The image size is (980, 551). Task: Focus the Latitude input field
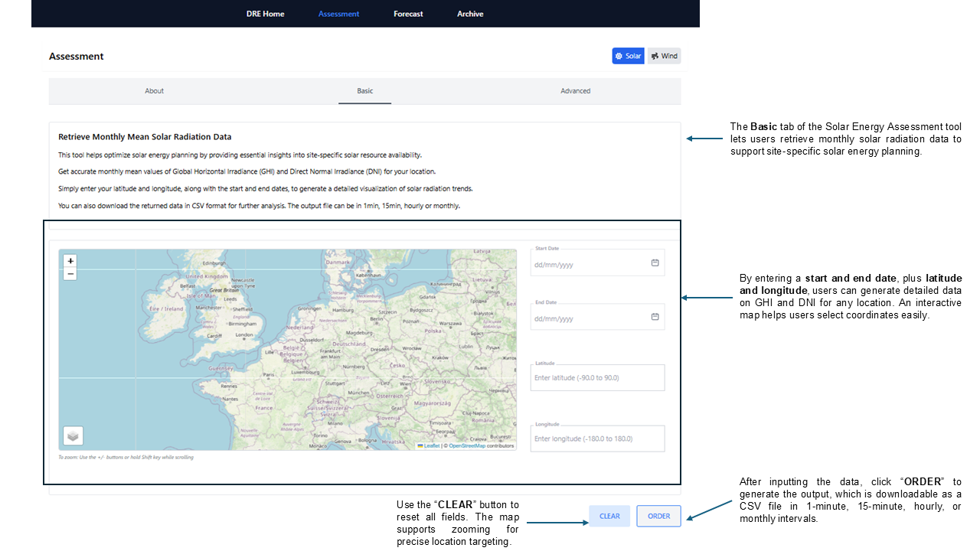[597, 378]
